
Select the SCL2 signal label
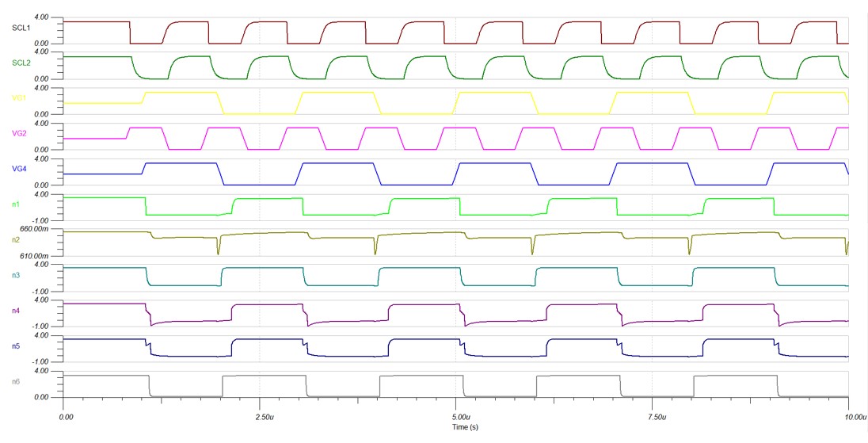click(x=20, y=62)
